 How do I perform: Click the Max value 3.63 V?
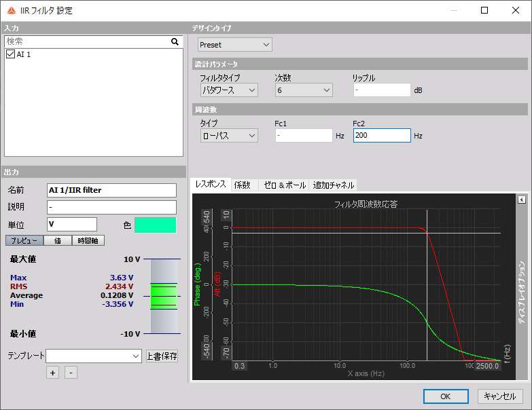122,278
